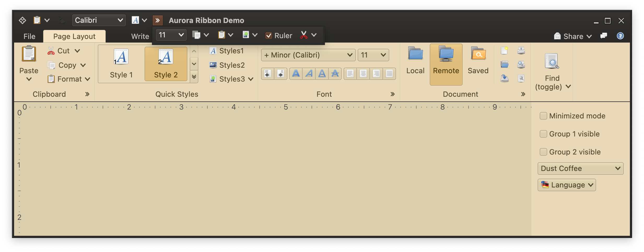
Task: Toggle underline font formatting
Action: pyautogui.click(x=322, y=73)
